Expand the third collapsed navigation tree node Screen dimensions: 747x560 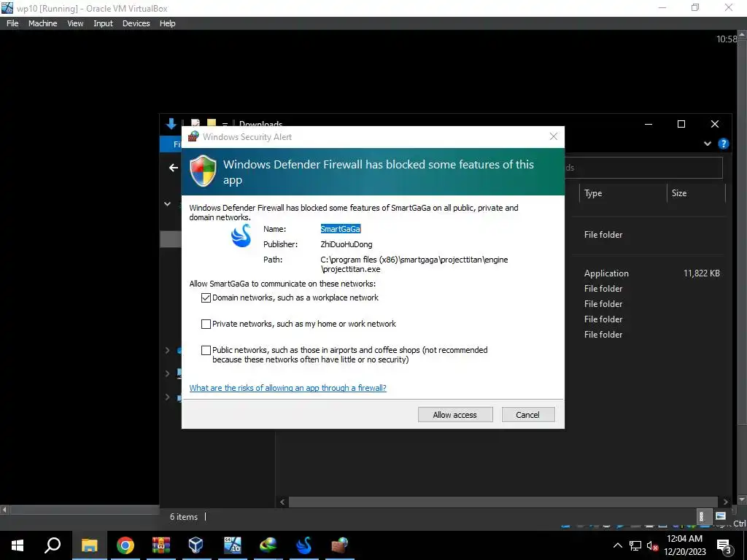(167, 397)
